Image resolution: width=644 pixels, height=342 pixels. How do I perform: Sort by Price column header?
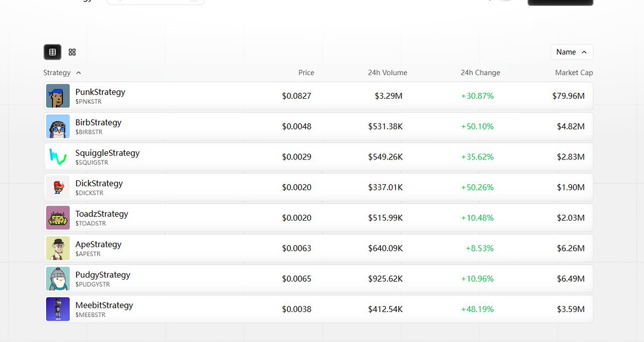306,72
